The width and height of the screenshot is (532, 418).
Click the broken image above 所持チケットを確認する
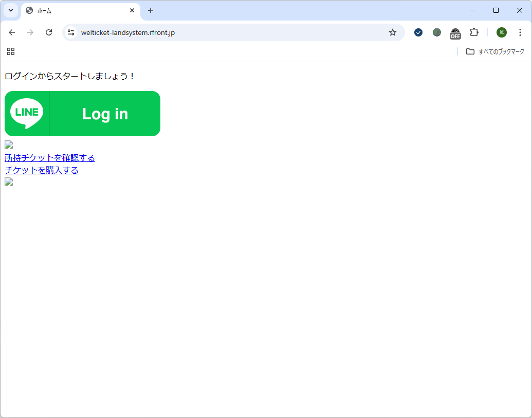pyautogui.click(x=9, y=145)
